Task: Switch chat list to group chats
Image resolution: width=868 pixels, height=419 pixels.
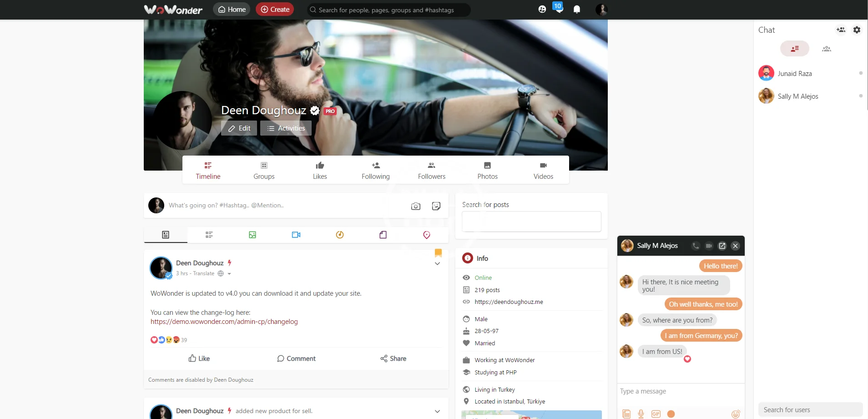Action: (x=827, y=49)
